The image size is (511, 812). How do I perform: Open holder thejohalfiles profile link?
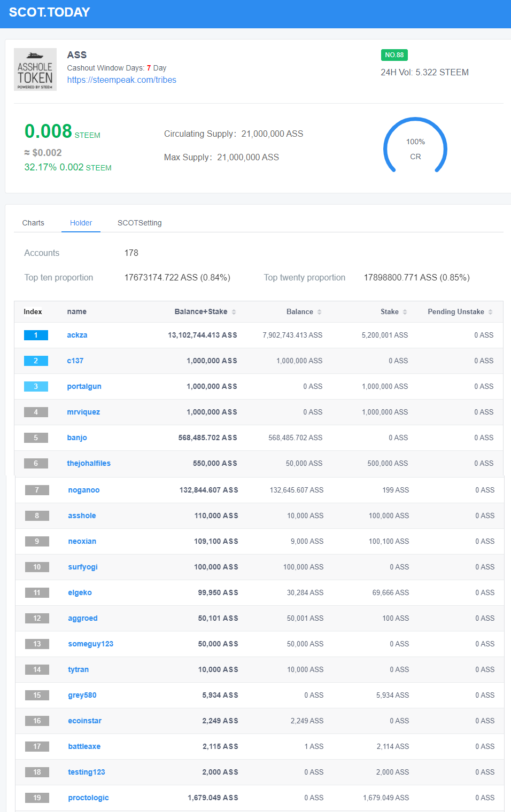coord(89,463)
